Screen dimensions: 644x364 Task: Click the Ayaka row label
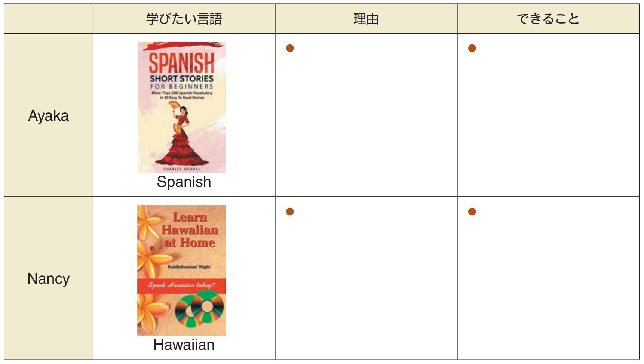tap(49, 116)
